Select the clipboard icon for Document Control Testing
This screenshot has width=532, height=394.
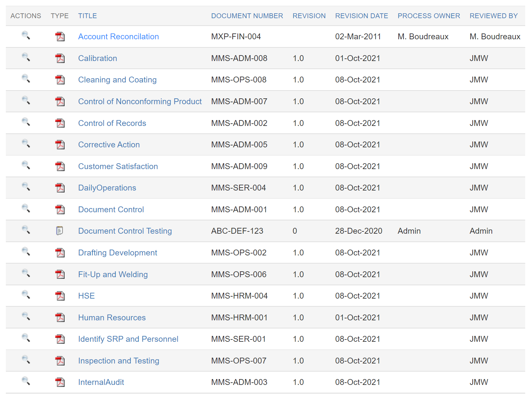pyautogui.click(x=60, y=231)
